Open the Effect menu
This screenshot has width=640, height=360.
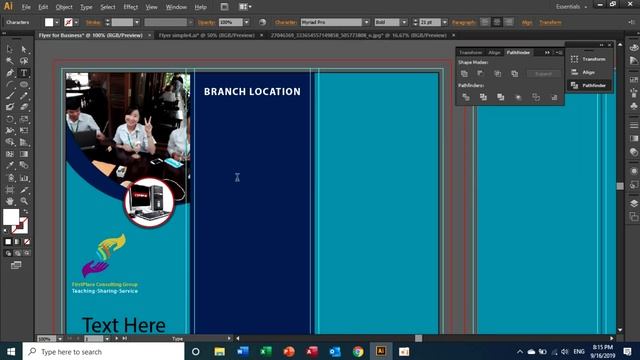(x=131, y=7)
